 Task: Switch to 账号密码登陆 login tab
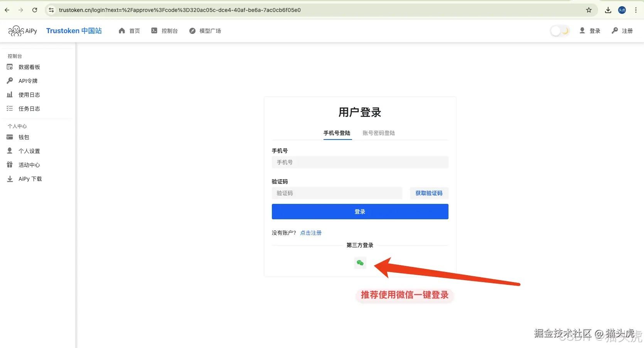(378, 133)
